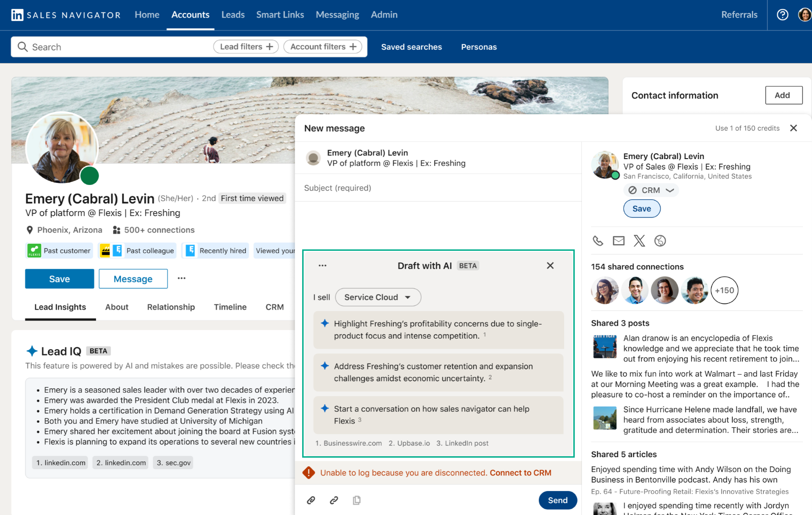Click Save button in message sidebar
Image resolution: width=812 pixels, height=515 pixels.
pyautogui.click(x=642, y=209)
